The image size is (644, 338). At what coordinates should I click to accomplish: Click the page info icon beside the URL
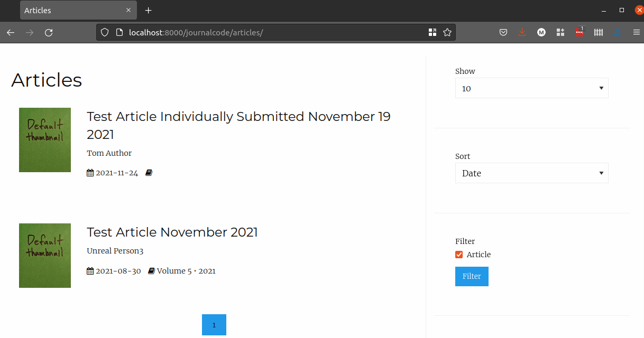(x=119, y=33)
